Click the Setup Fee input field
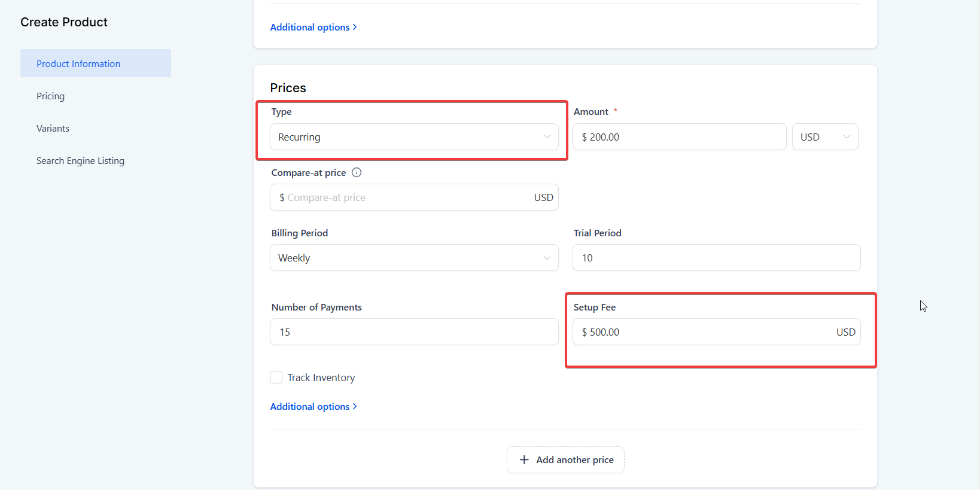Screen dimensions: 980x490 (x=706, y=332)
